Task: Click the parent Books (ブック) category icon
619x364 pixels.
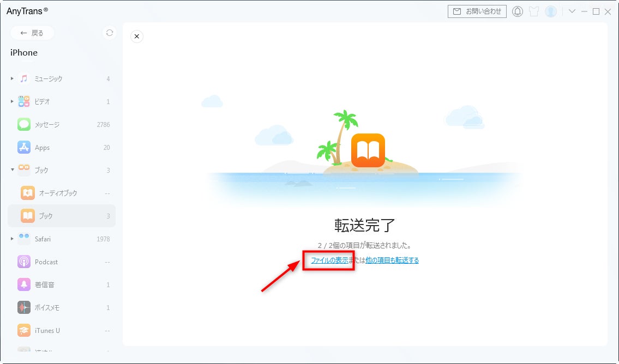Action: point(23,170)
